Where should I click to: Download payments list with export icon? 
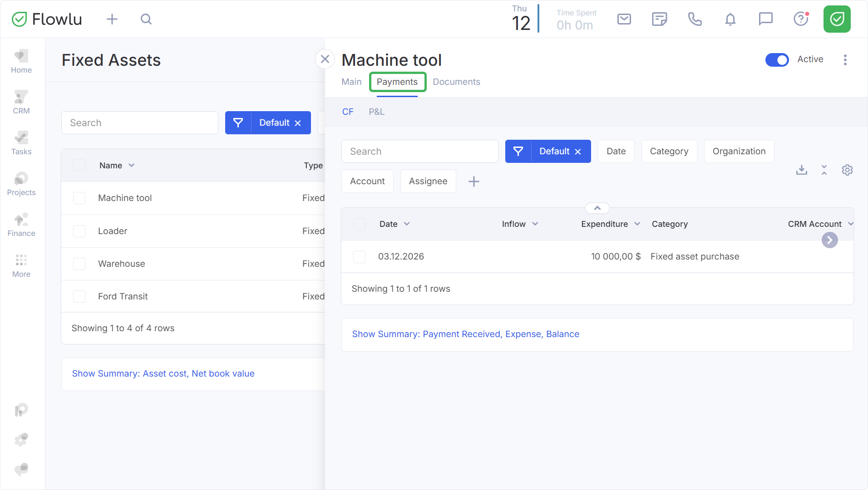point(802,170)
